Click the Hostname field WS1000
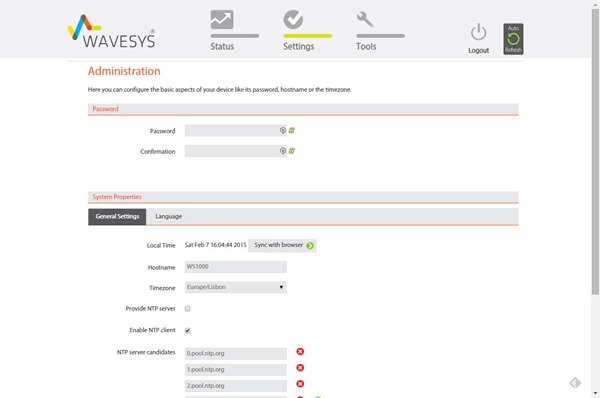Screen dimensions: 600x398 pos(236,267)
